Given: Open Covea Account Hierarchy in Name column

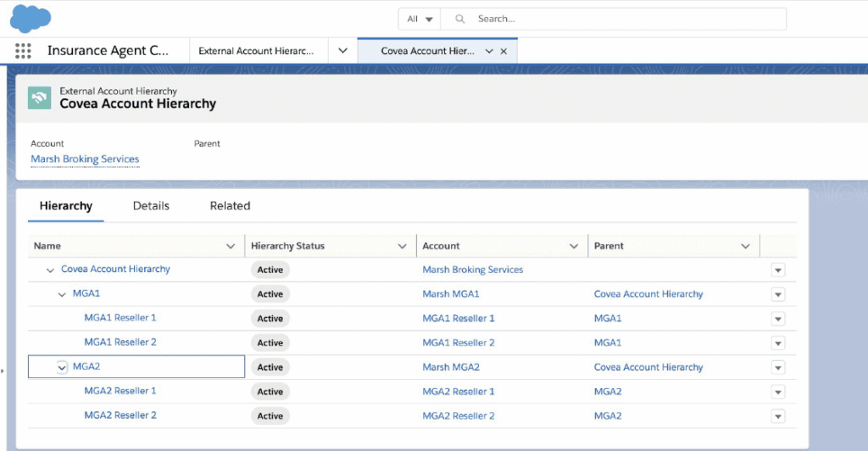Looking at the screenshot, I should tap(115, 269).
